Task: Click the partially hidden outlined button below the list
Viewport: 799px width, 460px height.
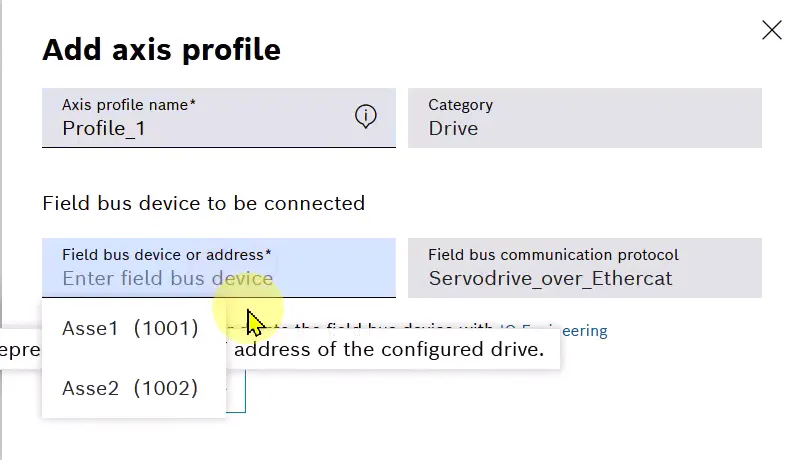Action: pos(236,391)
